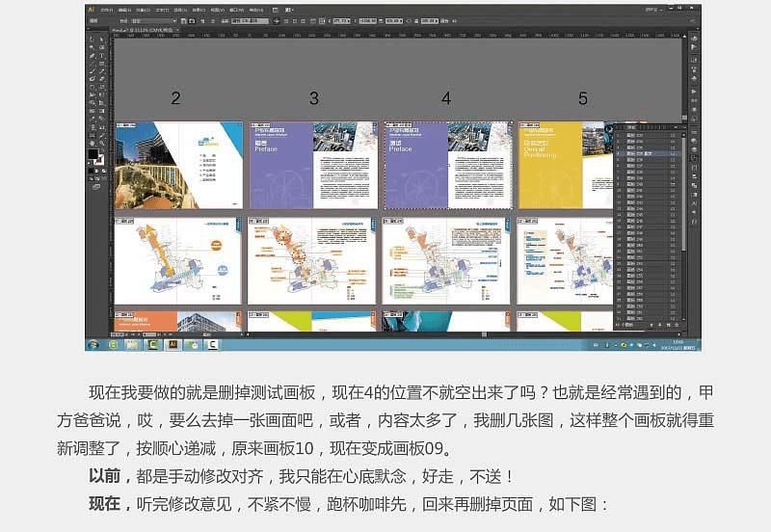Open the Arrange Documents icon beside the Help menu
Viewport: 771px width, 532px height.
tap(289, 10)
